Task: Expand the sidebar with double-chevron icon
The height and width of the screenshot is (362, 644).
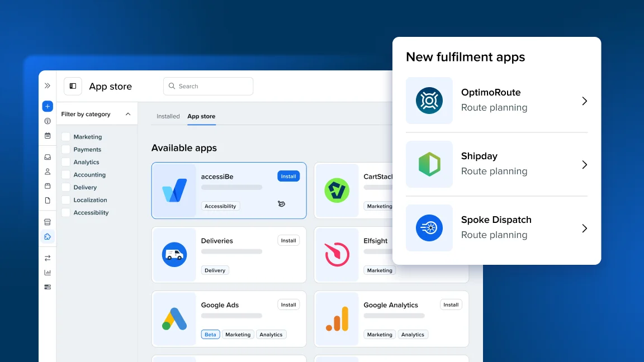Action: coord(48,86)
